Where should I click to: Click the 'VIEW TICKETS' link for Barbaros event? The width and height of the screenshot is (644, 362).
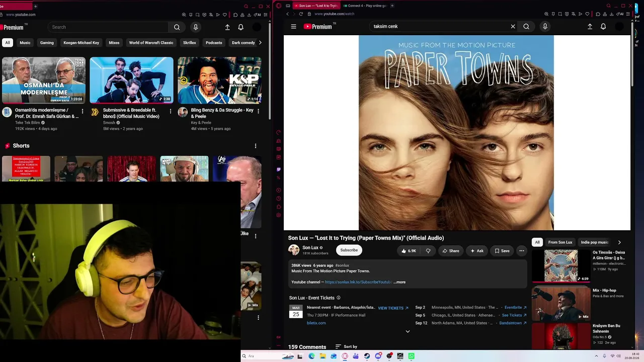pyautogui.click(x=393, y=308)
